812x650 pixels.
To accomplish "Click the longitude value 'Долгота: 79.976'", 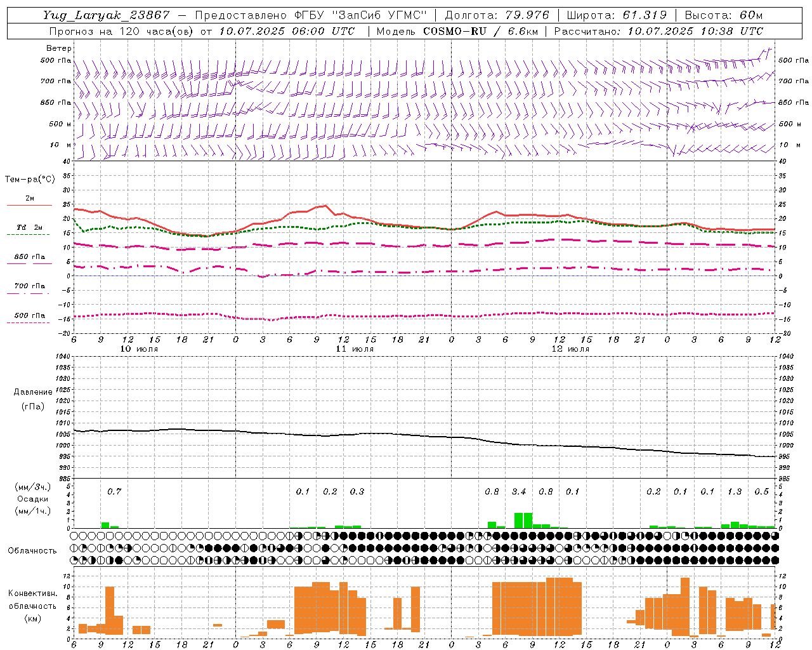I will 497,15.
